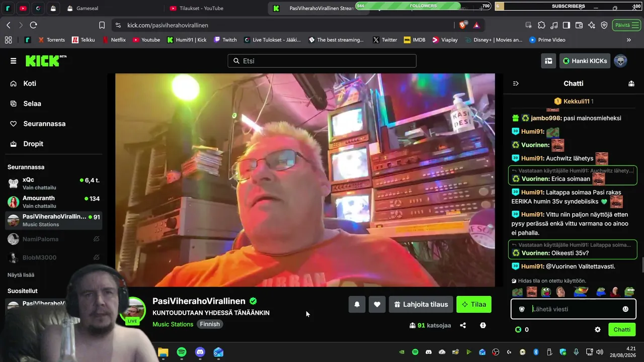Screen dimensions: 644x362
Task: Toggle the browser sidebar panel
Action: (x=567, y=25)
